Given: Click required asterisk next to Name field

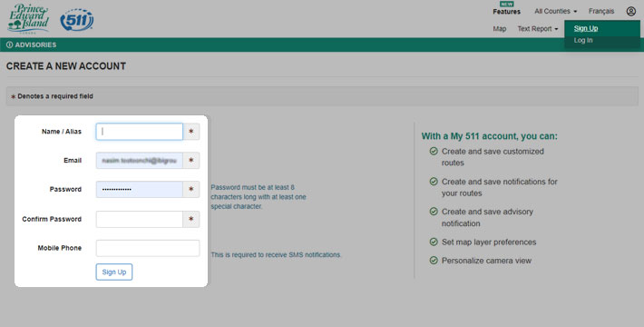Looking at the screenshot, I should click(x=191, y=132).
